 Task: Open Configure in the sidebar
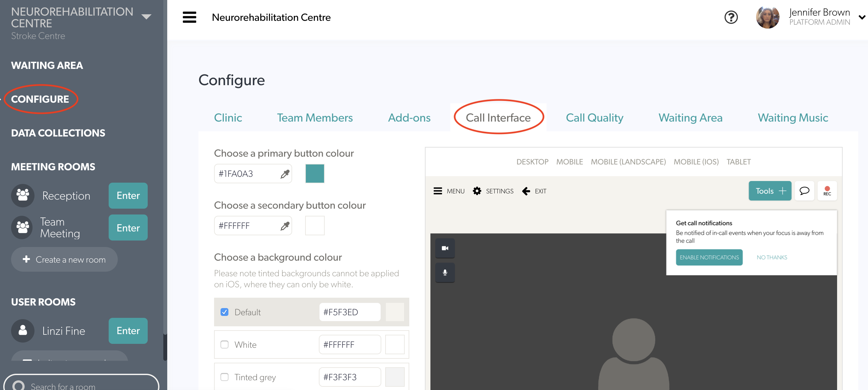40,99
